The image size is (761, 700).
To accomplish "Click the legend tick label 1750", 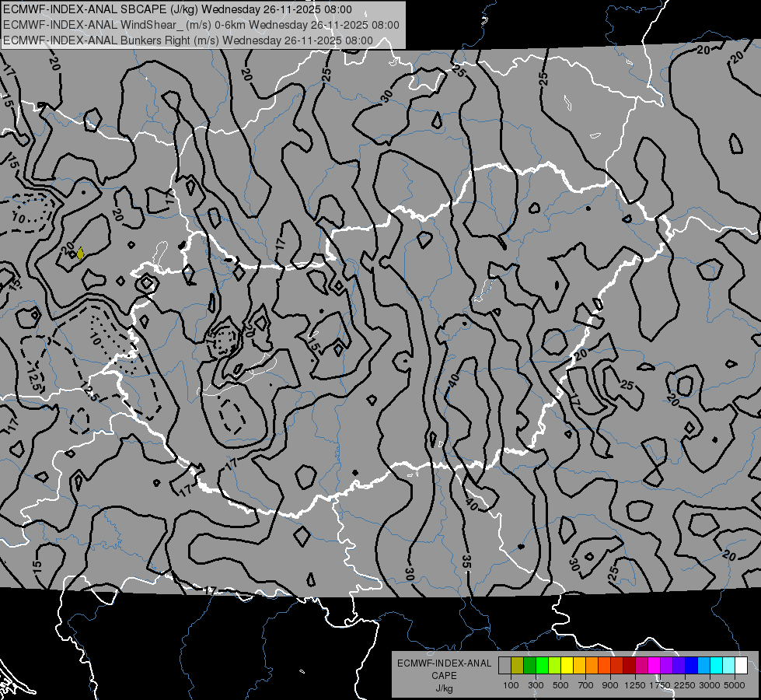I will click(x=660, y=685).
